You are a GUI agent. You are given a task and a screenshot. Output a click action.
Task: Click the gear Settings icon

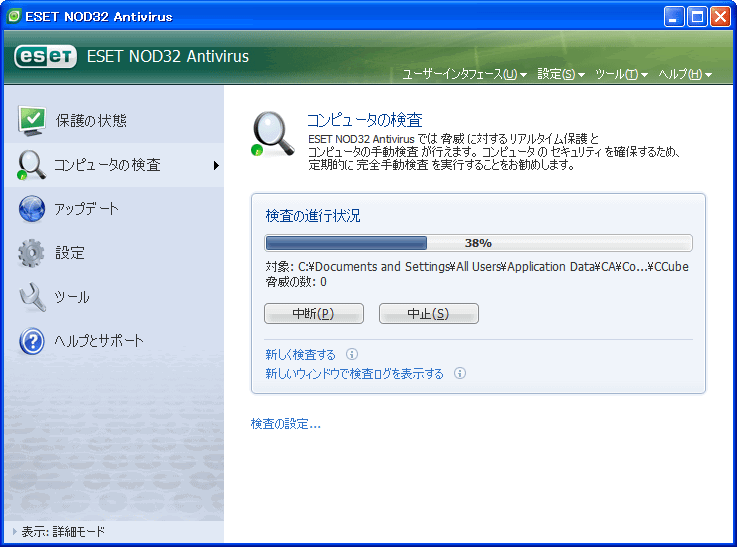pos(31,253)
